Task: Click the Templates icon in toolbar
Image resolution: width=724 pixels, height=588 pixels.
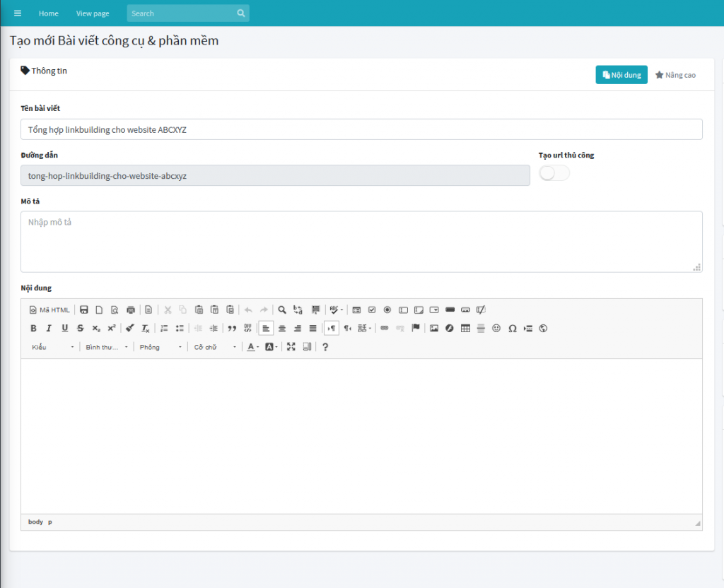Action: (148, 310)
